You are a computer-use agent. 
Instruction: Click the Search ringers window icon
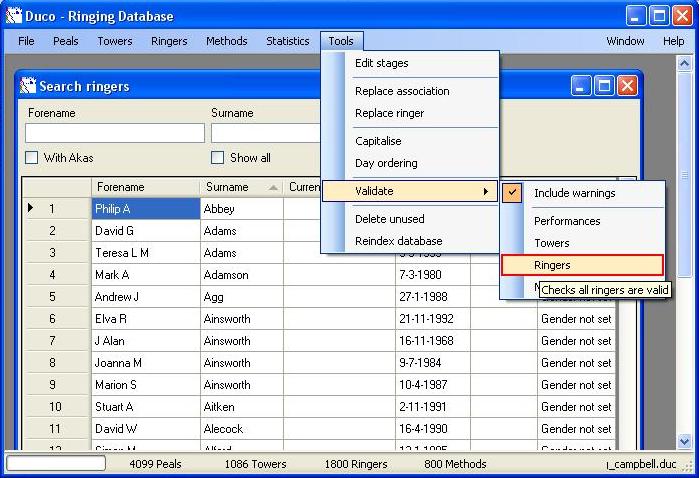27,86
